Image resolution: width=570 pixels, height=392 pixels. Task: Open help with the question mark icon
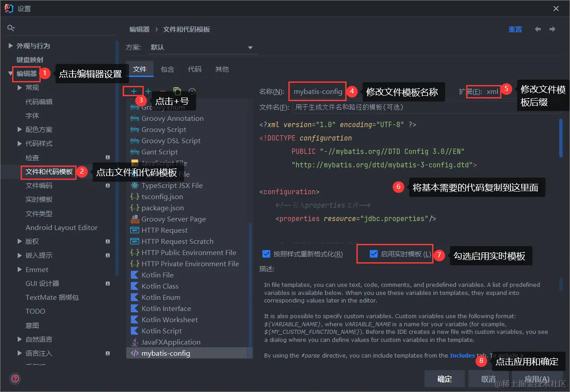[x=15, y=379]
